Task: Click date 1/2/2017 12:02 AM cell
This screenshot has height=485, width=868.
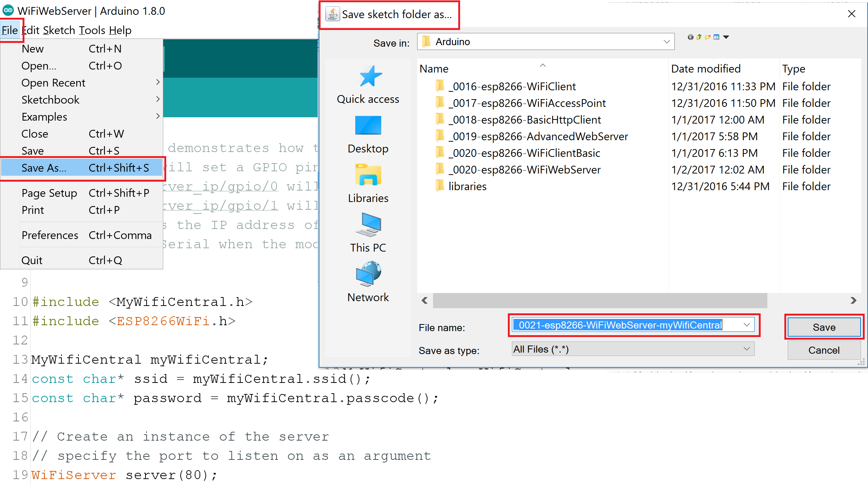Action: [718, 169]
